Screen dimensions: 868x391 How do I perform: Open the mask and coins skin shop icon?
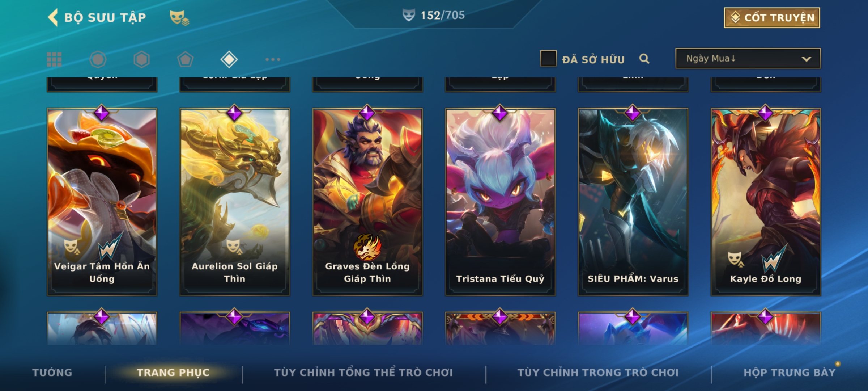[x=179, y=18]
